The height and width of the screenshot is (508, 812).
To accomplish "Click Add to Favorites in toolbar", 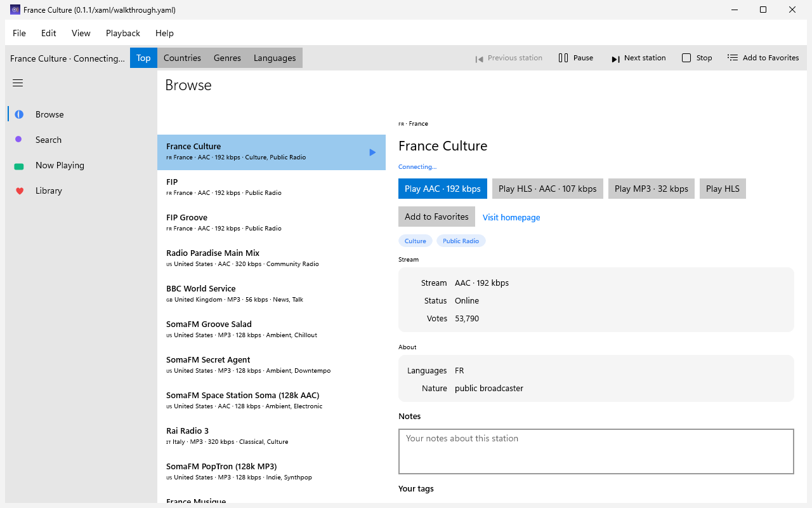I will (x=763, y=58).
